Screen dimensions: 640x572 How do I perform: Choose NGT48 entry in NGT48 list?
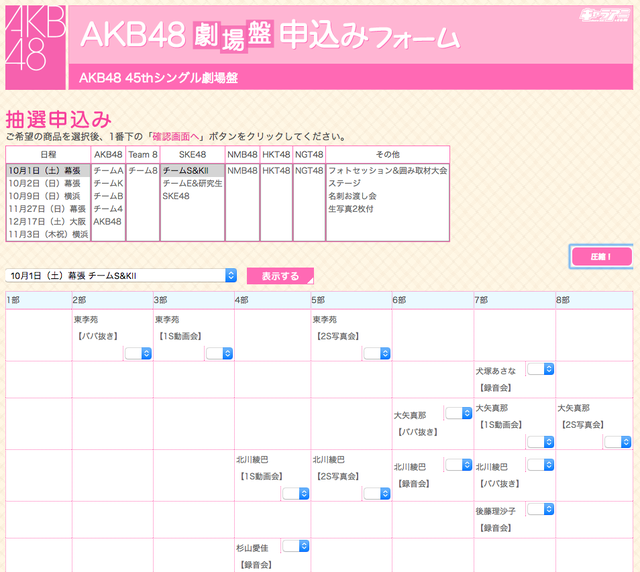click(x=309, y=170)
